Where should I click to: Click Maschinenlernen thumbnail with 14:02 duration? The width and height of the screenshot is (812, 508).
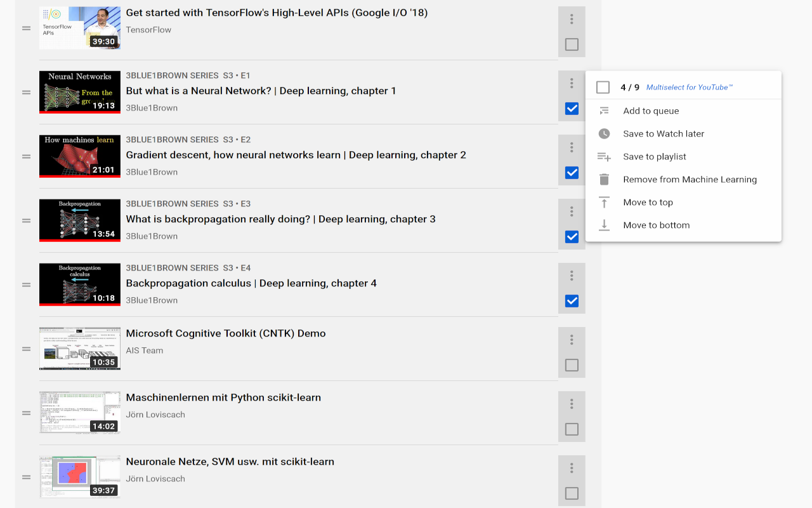click(80, 413)
